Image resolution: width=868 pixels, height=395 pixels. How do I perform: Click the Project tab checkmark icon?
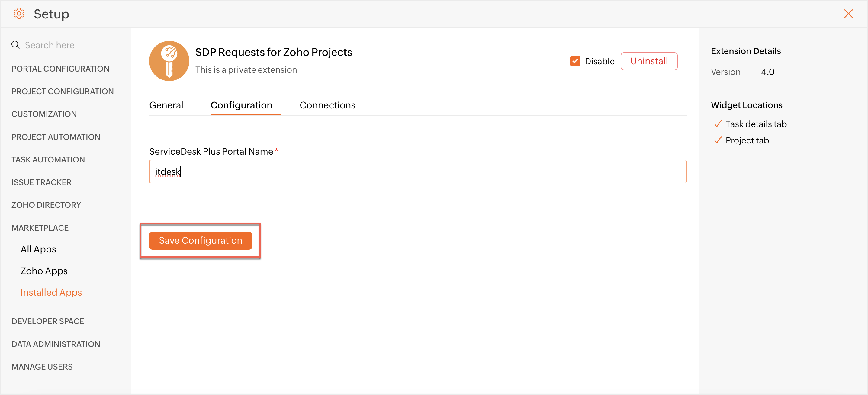point(718,140)
